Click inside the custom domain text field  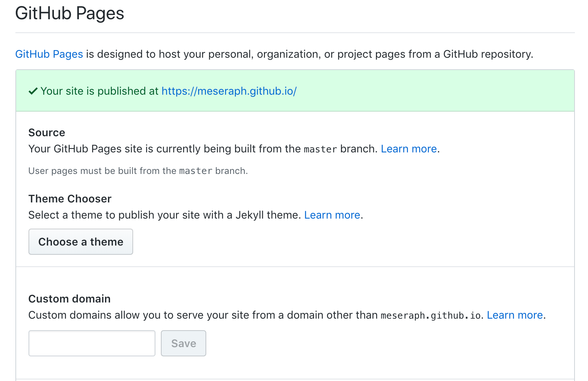92,343
